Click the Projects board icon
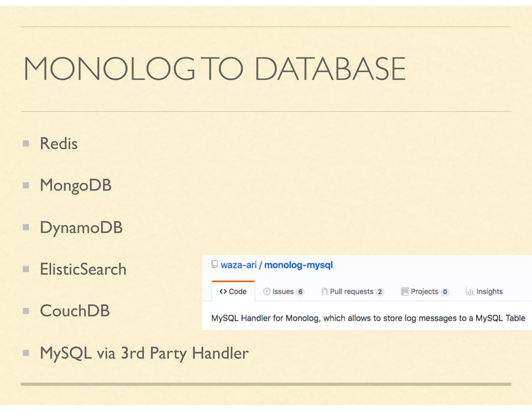Image resolution: width=532 pixels, height=411 pixels. 404,291
